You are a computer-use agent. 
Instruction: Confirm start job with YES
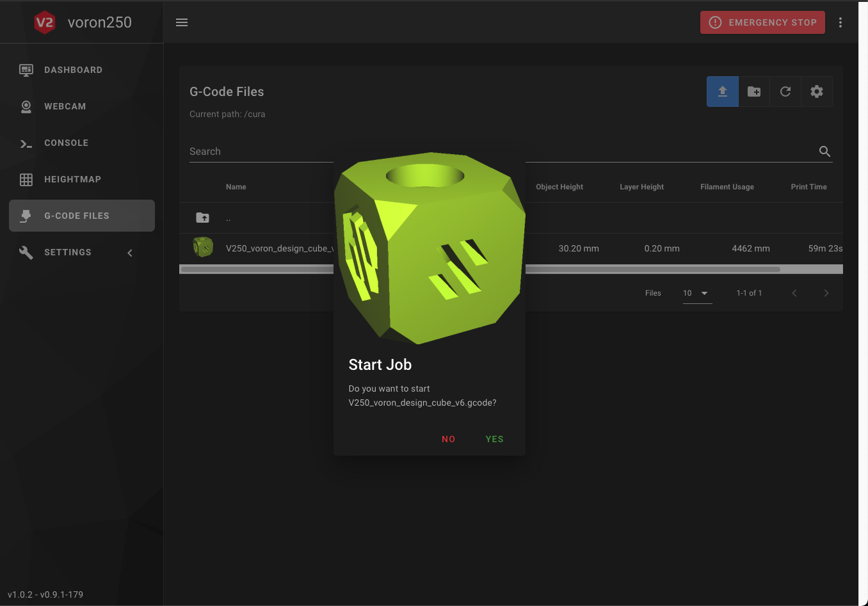[494, 439]
